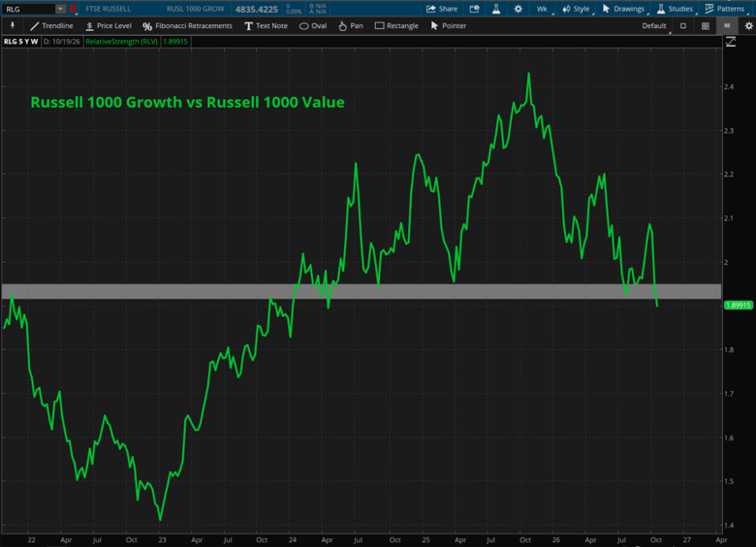
Task: Open the Style menu
Action: click(576, 9)
